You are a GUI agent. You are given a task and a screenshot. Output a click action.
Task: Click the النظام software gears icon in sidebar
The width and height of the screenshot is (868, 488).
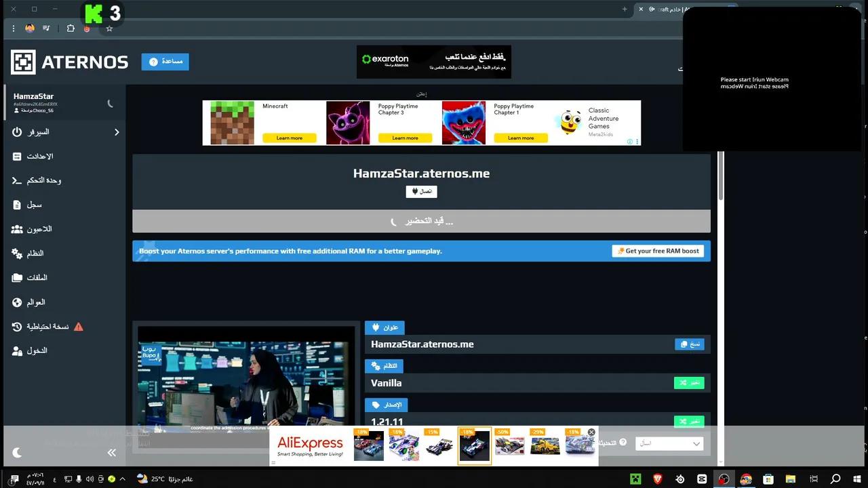click(x=17, y=253)
